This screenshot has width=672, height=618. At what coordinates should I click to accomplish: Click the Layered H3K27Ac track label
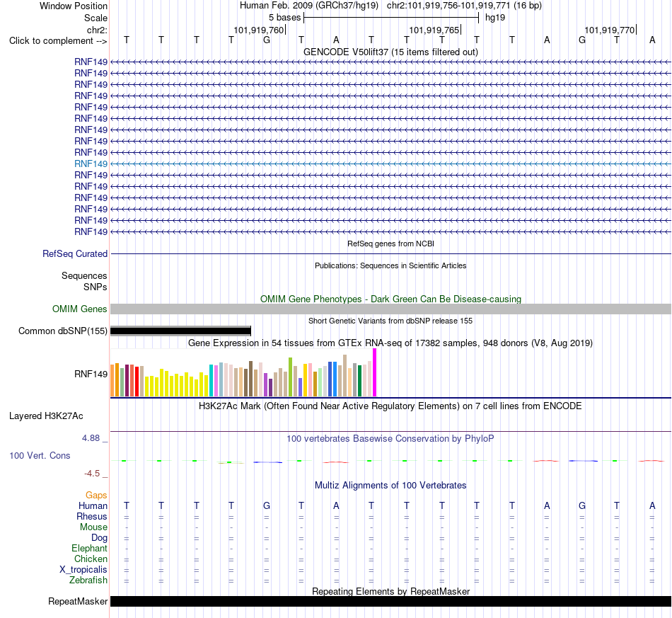click(x=46, y=416)
